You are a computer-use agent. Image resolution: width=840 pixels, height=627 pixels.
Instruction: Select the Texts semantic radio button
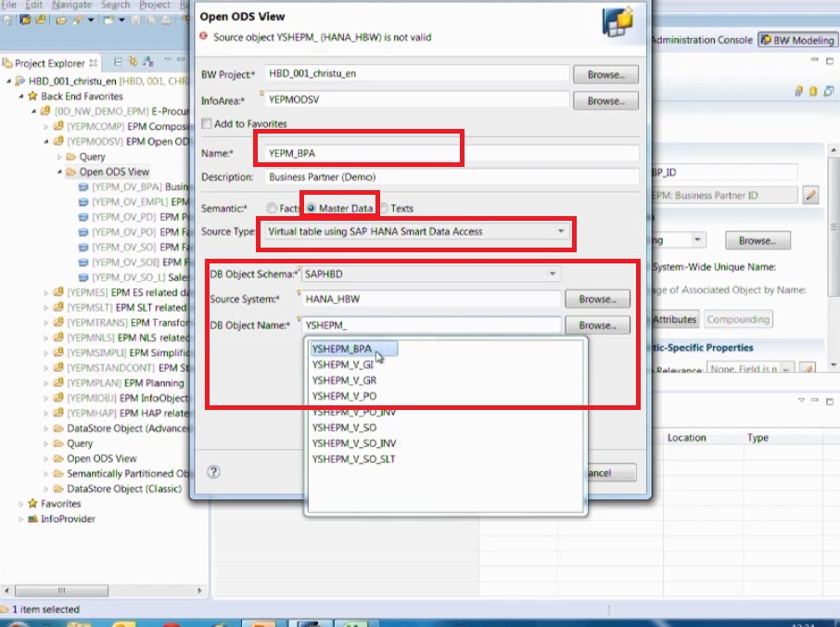click(x=383, y=208)
